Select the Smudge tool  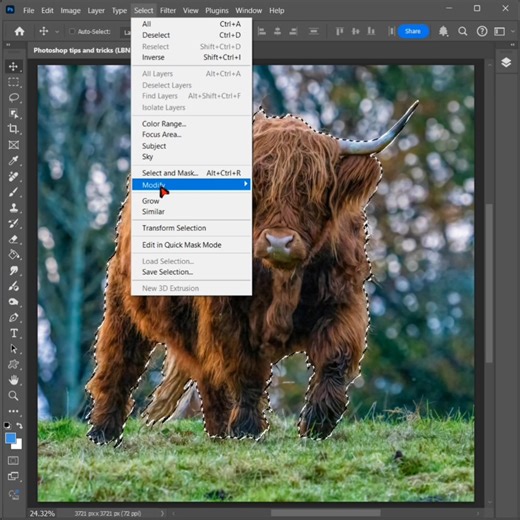[13, 270]
